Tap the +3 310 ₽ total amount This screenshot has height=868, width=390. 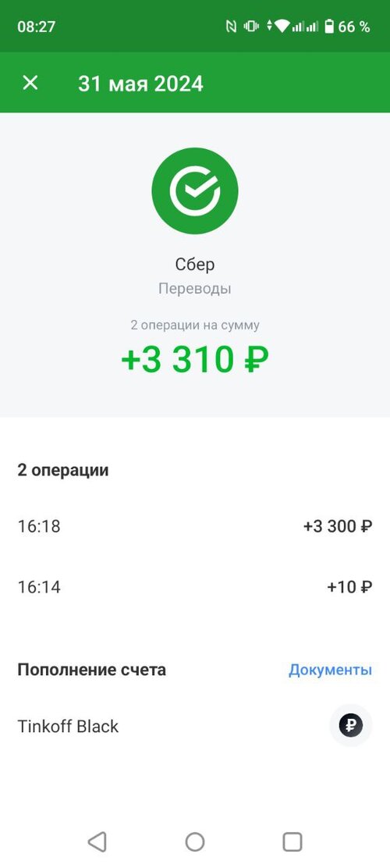click(195, 360)
